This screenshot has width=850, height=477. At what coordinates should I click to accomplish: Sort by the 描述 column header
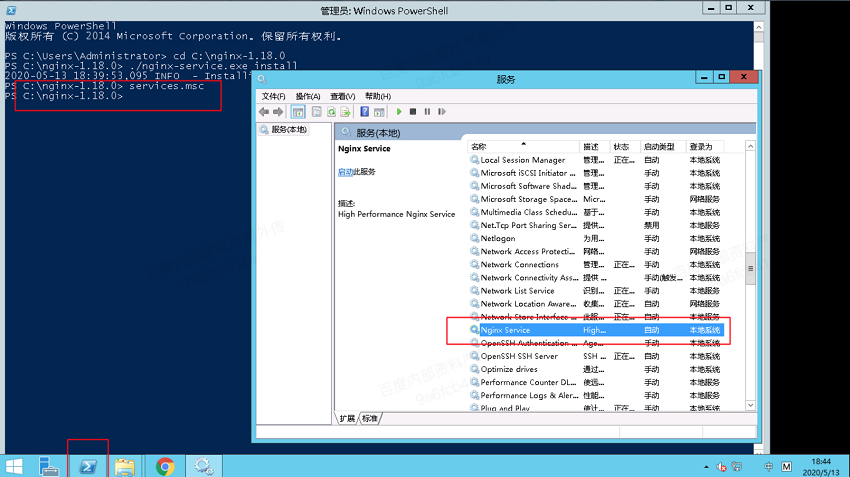coord(594,146)
